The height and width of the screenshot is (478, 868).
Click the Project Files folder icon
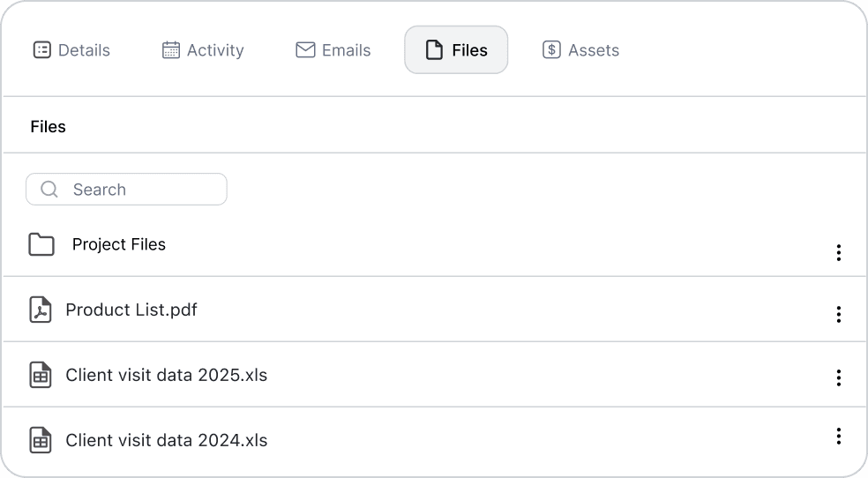[41, 244]
